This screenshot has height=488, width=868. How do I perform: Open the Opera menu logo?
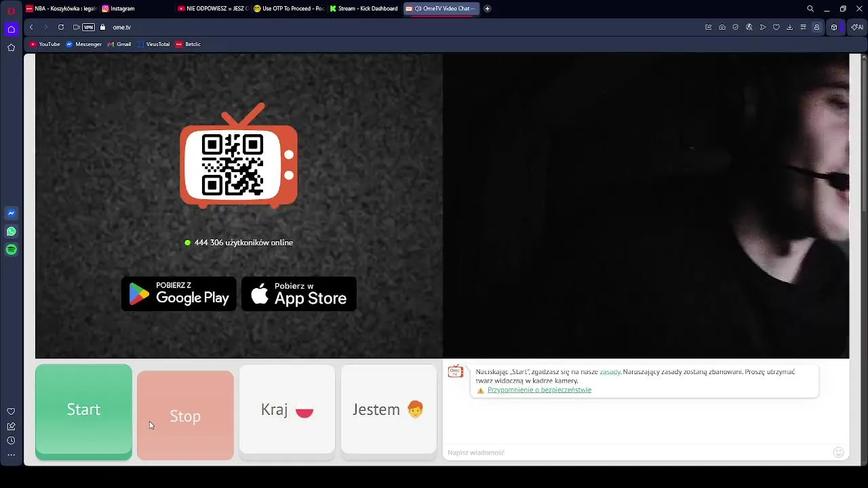pyautogui.click(x=11, y=11)
